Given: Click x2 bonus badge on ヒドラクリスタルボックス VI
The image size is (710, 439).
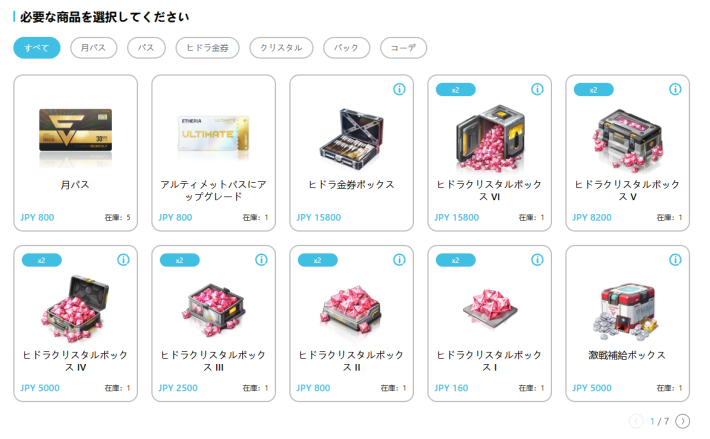Looking at the screenshot, I should 456,90.
